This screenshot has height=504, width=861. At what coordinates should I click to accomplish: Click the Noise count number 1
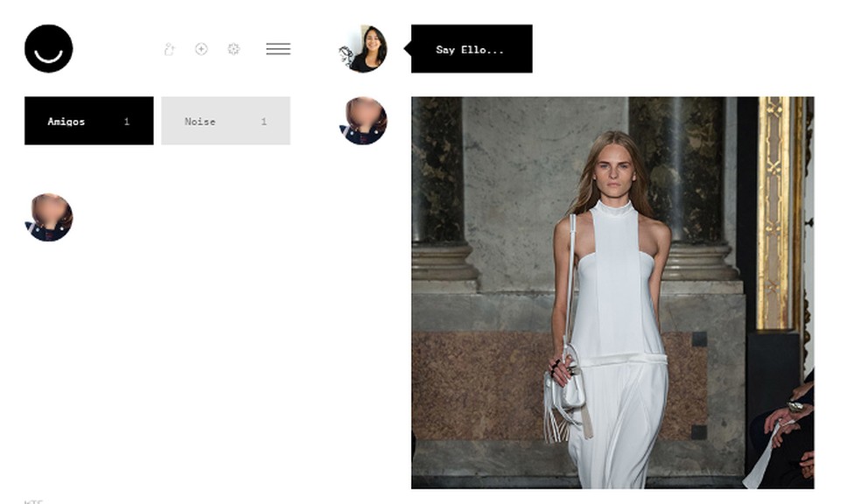pos(263,122)
